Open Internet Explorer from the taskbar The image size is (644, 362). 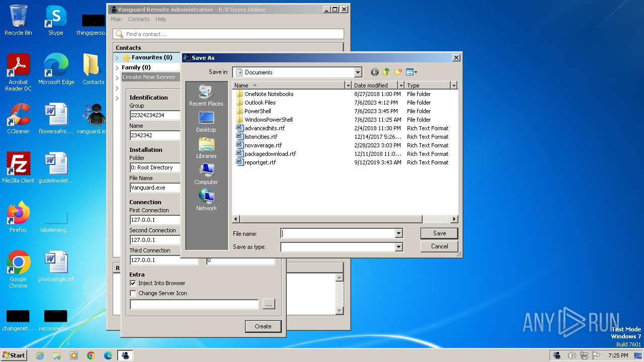40,355
